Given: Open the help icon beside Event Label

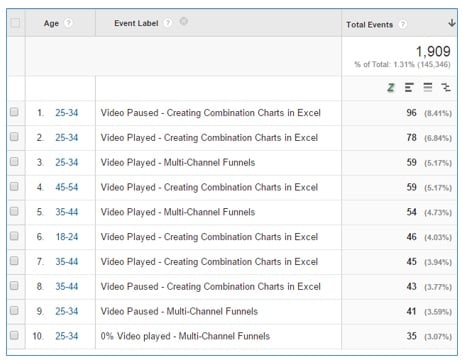Looking at the screenshot, I should (168, 23).
